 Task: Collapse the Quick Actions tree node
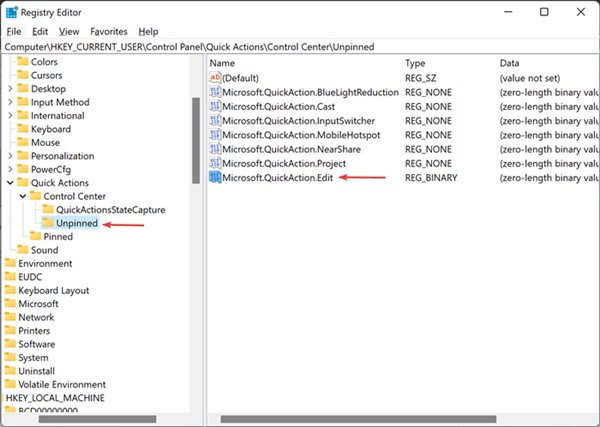click(10, 183)
